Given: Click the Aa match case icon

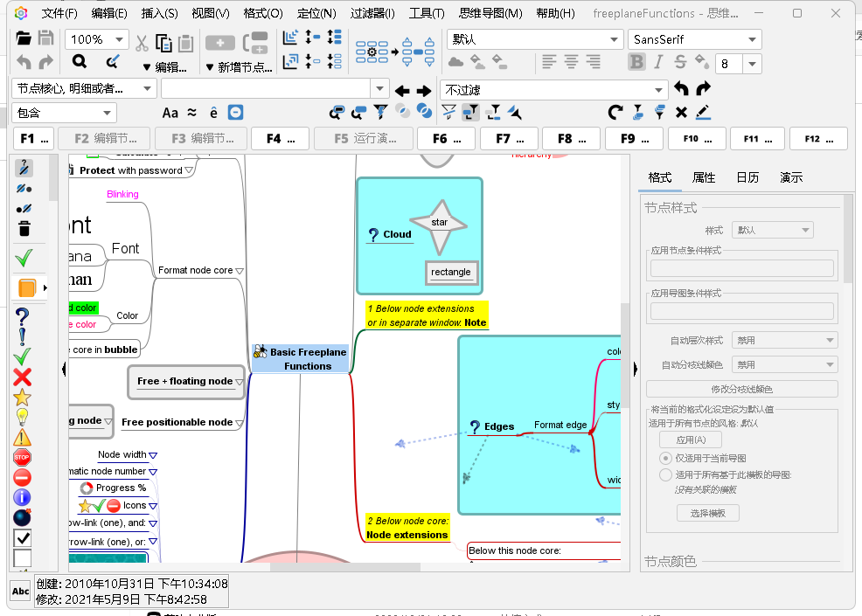Looking at the screenshot, I should [170, 113].
